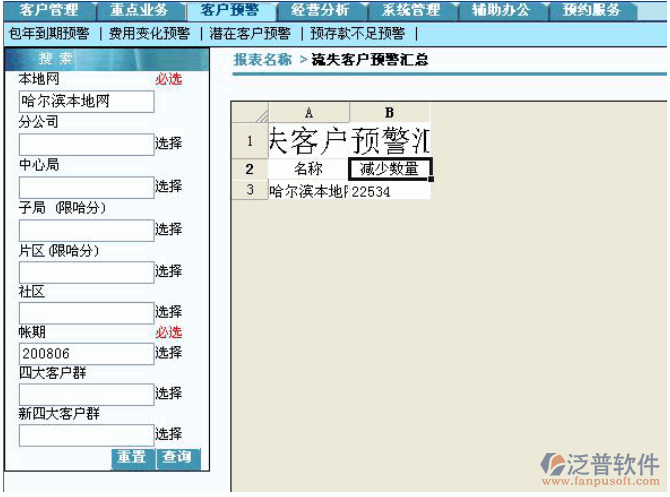The width and height of the screenshot is (670, 497).
Task: Click 选择 next to the 分公司 field
Action: 168,144
